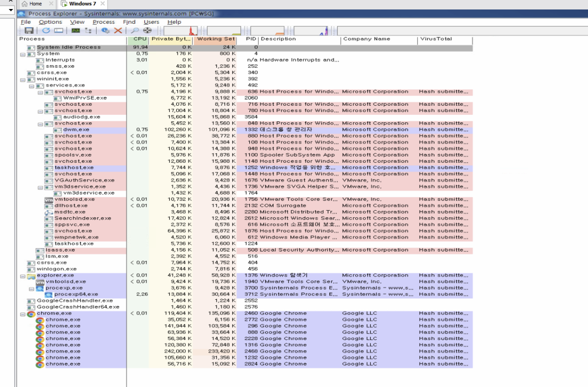Click the vm icon of vmtoolsd.exe PID 1940
The image size is (588, 387).
tap(40, 282)
